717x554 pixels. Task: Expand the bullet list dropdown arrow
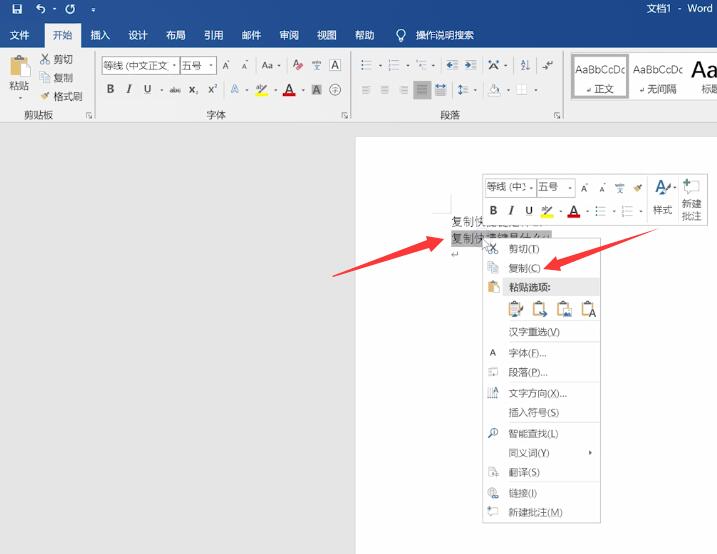click(x=380, y=65)
